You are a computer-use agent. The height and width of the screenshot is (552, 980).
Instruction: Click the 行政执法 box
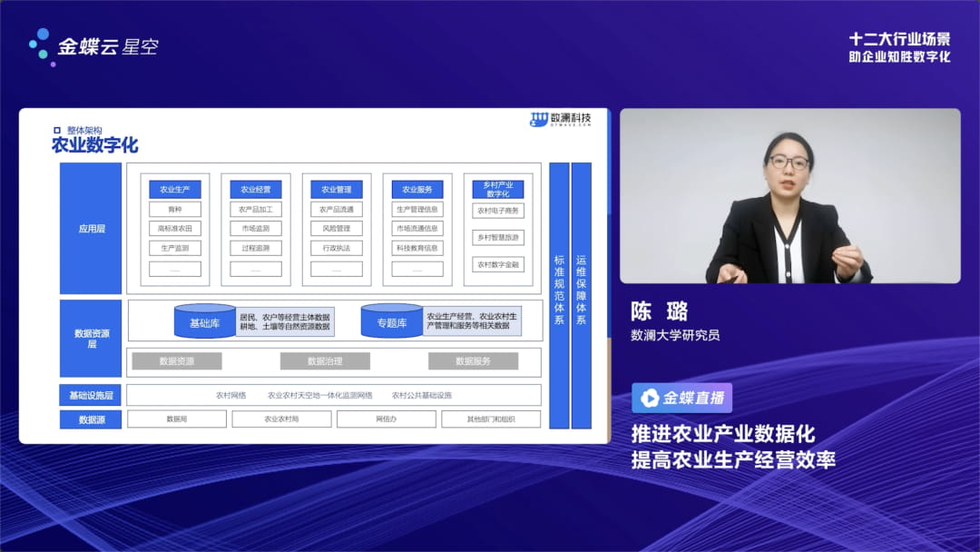pyautogui.click(x=337, y=248)
